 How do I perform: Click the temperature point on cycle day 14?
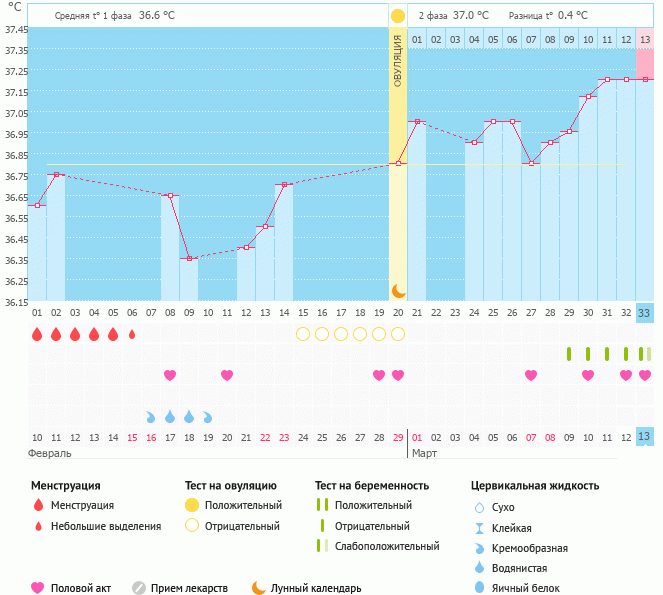(x=284, y=185)
